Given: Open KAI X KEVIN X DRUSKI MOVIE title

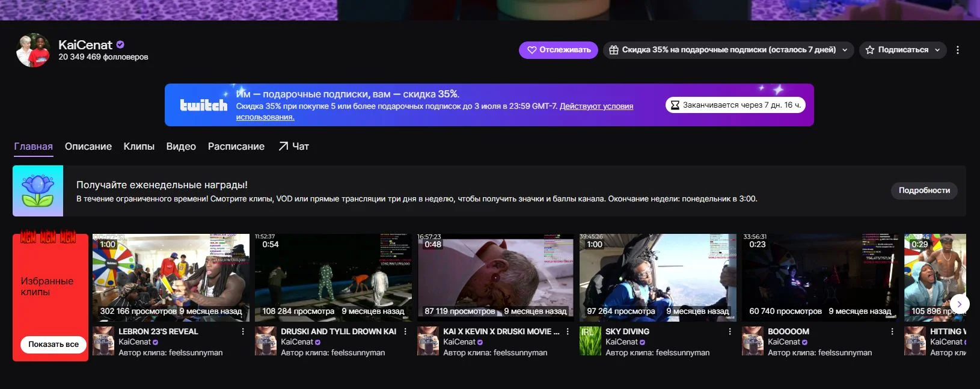Looking at the screenshot, I should (x=501, y=331).
